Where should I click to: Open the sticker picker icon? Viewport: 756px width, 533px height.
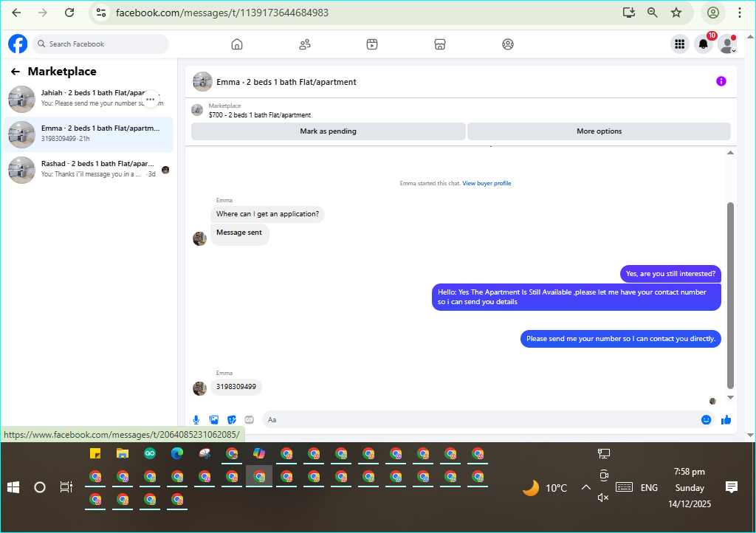[232, 420]
